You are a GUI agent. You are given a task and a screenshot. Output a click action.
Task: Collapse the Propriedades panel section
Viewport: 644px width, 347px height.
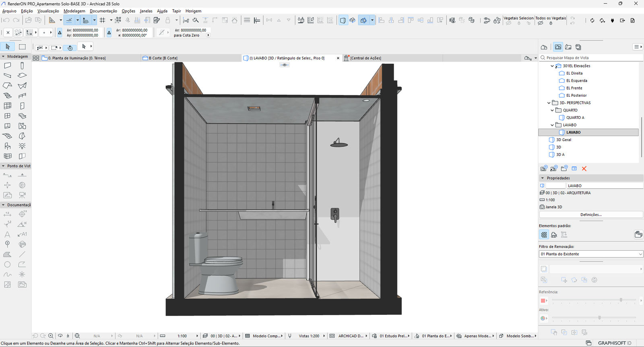(x=543, y=178)
